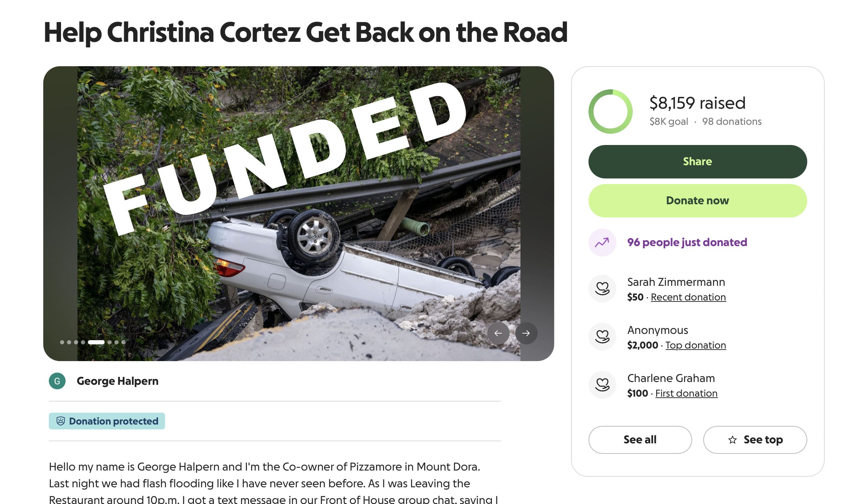Viewport: 847px width, 504px height.
Task: Share this fundraiser
Action: coord(697,162)
